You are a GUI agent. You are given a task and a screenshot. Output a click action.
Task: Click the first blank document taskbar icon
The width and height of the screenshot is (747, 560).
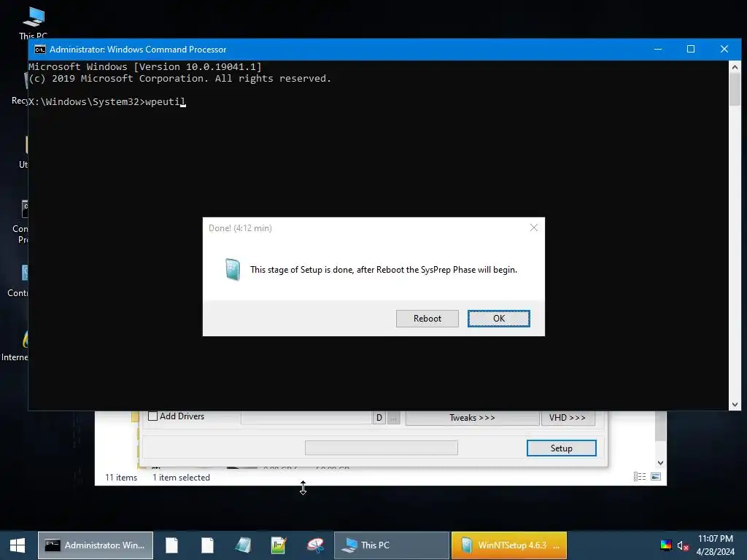coord(171,545)
